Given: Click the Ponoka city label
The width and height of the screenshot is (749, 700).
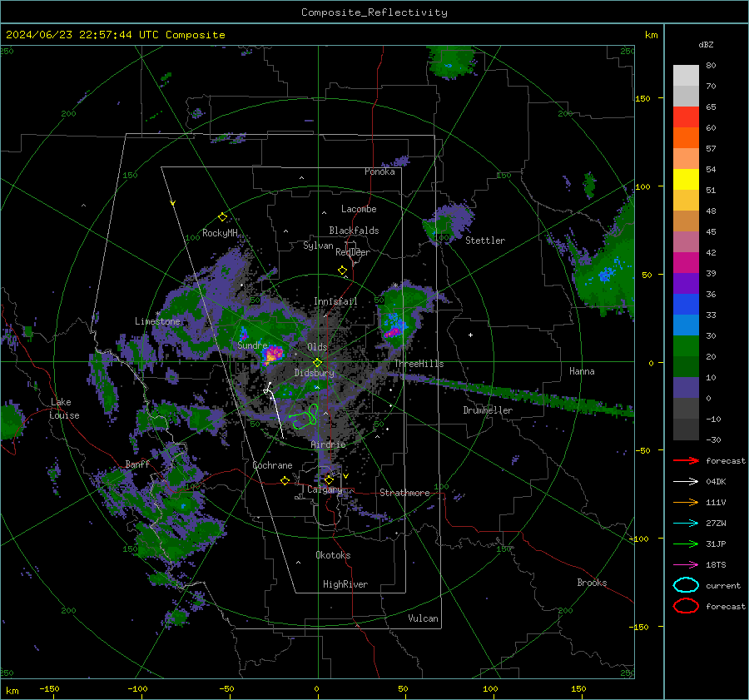Looking at the screenshot, I should click(x=379, y=171).
